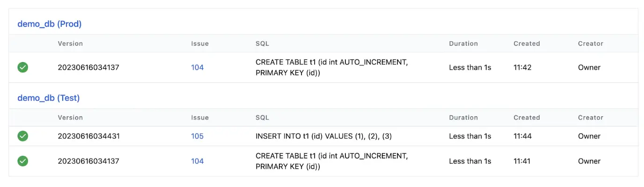Click Duration column header in Test table
The width and height of the screenshot is (644, 187).
tap(463, 118)
